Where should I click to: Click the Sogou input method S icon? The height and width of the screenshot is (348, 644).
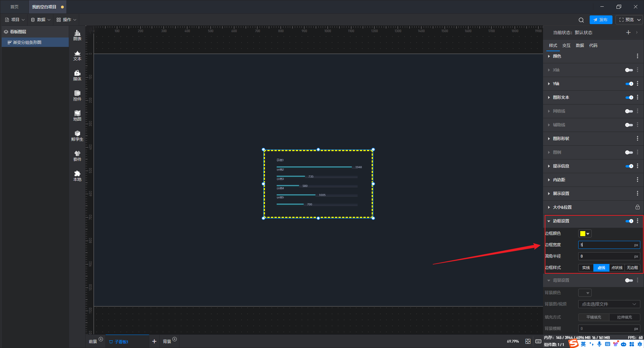point(574,344)
